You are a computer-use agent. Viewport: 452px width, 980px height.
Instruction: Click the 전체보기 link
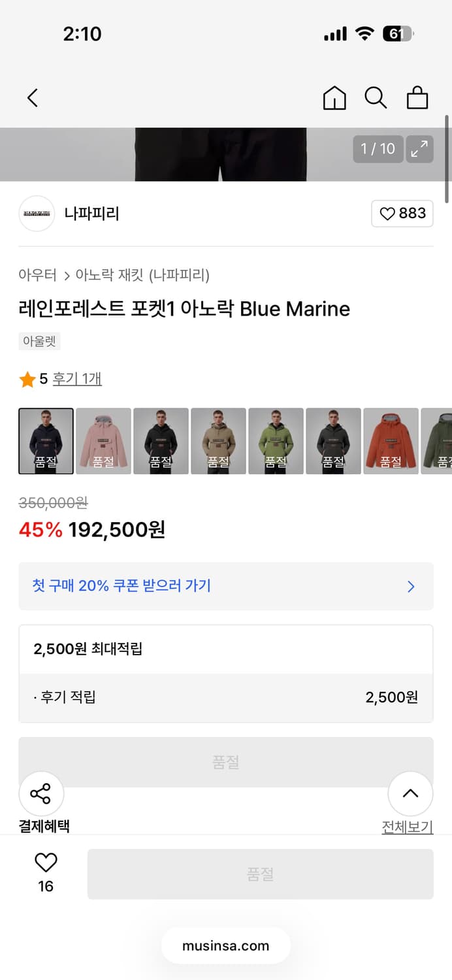pyautogui.click(x=408, y=826)
